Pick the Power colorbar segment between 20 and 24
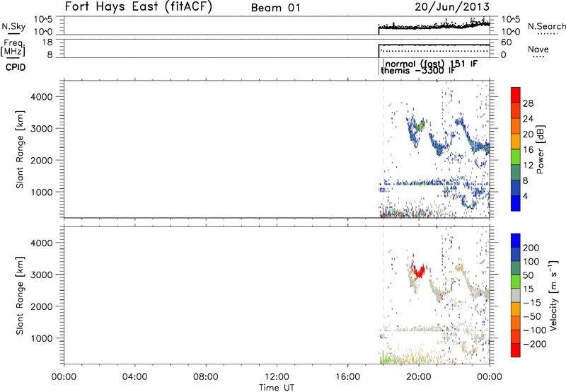This screenshot has width=566, height=392. (x=516, y=126)
